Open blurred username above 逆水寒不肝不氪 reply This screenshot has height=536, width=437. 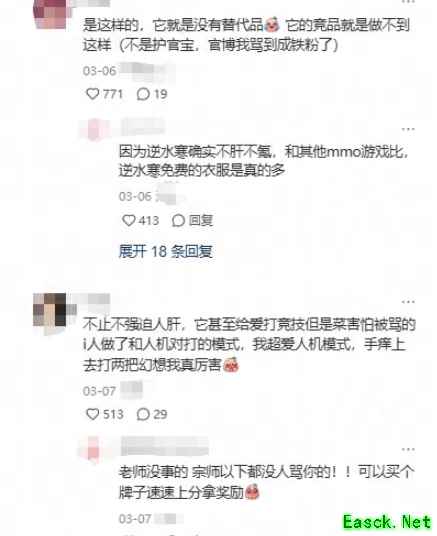click(x=143, y=126)
